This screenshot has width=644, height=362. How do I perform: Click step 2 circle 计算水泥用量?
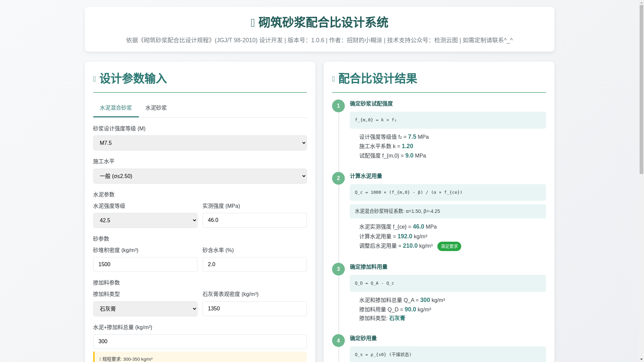click(338, 178)
